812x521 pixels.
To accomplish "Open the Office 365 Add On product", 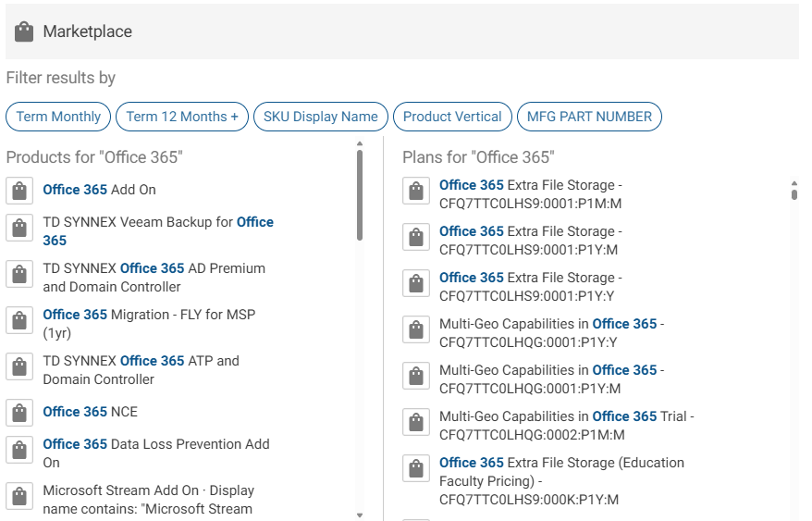I will click(x=100, y=190).
